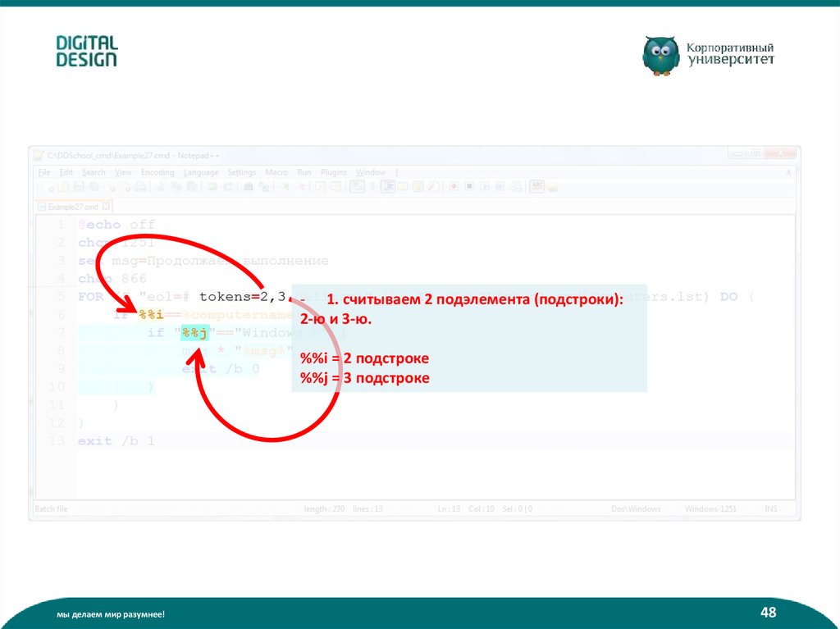Open the ? help menu
This screenshot has width=840, height=629.
[x=396, y=172]
